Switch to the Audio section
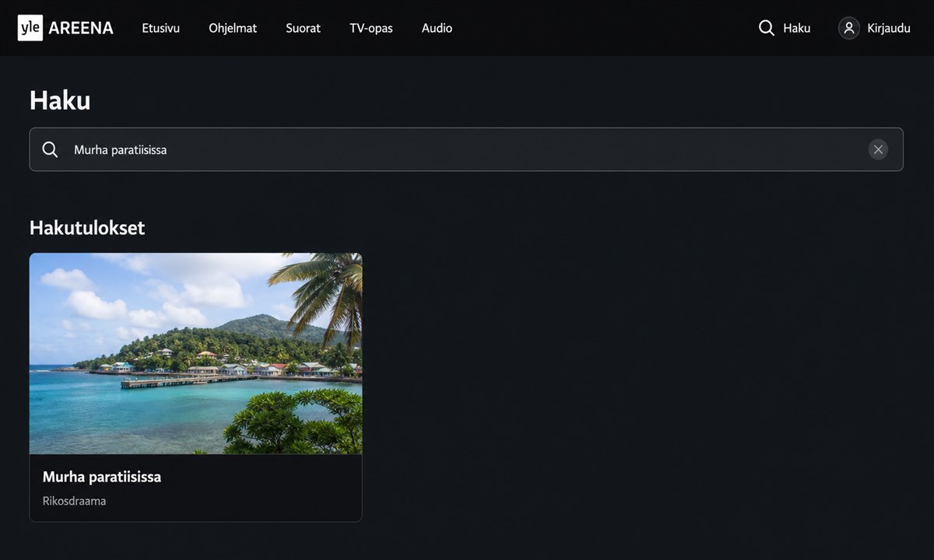 click(437, 28)
